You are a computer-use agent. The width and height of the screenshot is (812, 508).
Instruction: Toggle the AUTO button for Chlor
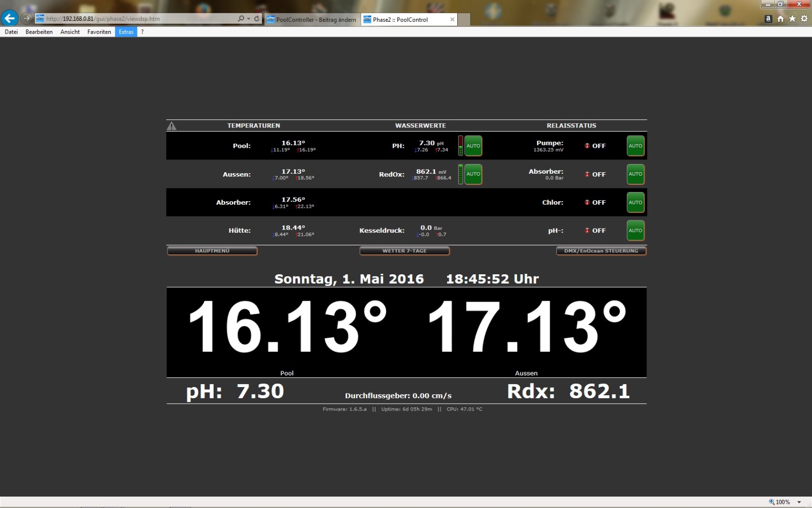tap(635, 202)
